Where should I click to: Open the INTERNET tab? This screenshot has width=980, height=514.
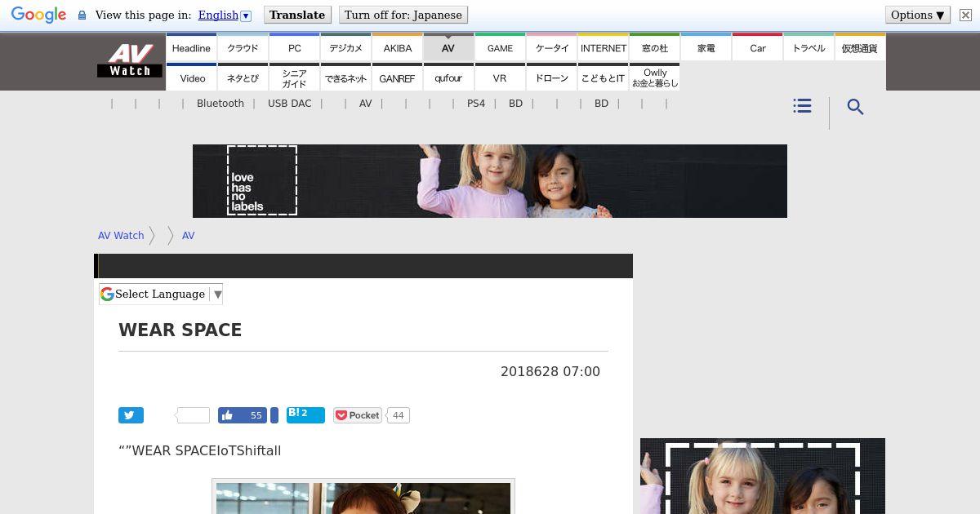coord(604,47)
